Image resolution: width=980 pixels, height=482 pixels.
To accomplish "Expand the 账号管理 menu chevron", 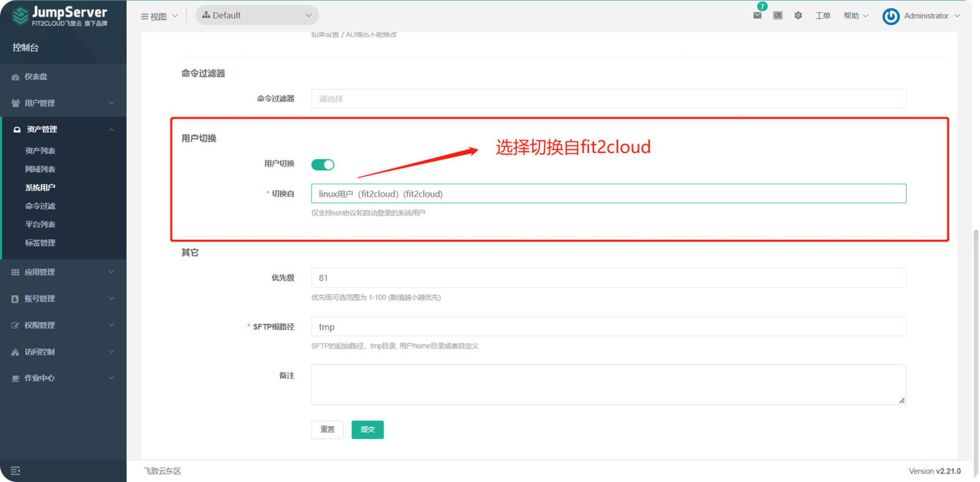I will tap(111, 298).
